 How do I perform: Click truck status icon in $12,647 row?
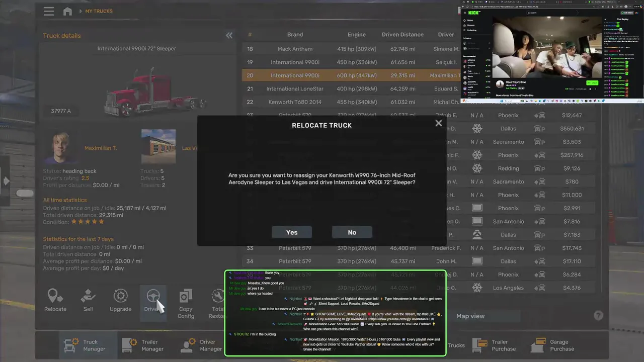click(x=540, y=116)
